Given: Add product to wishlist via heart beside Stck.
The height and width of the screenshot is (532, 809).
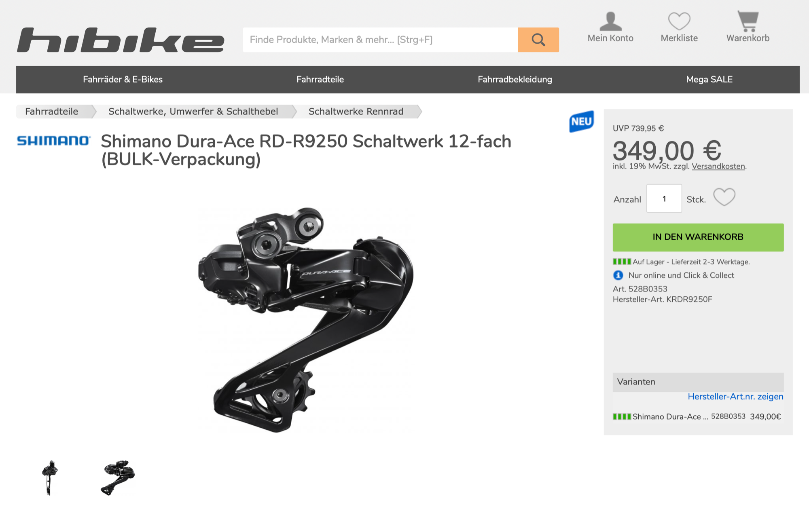Looking at the screenshot, I should coord(724,198).
